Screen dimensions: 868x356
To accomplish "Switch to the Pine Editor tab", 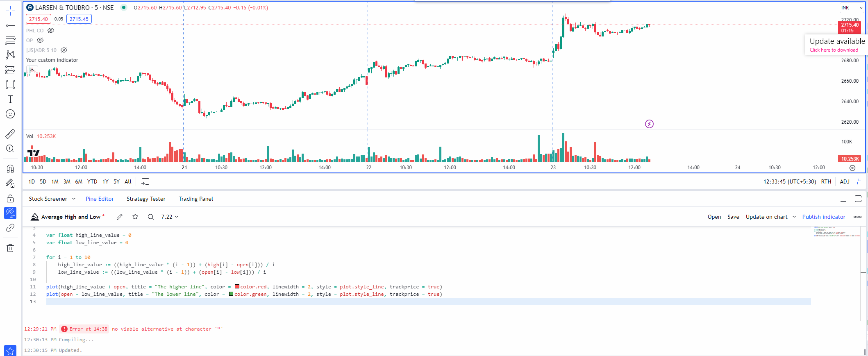I will click(x=100, y=199).
